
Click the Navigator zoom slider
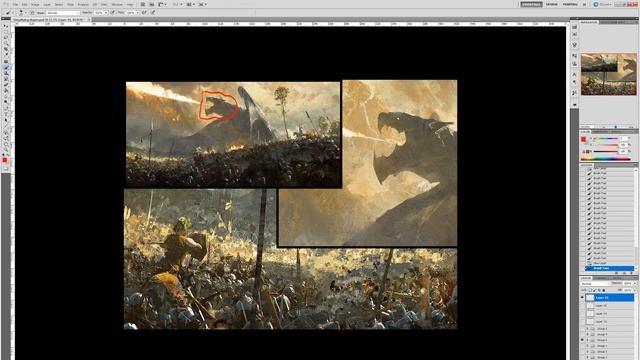[x=616, y=127]
